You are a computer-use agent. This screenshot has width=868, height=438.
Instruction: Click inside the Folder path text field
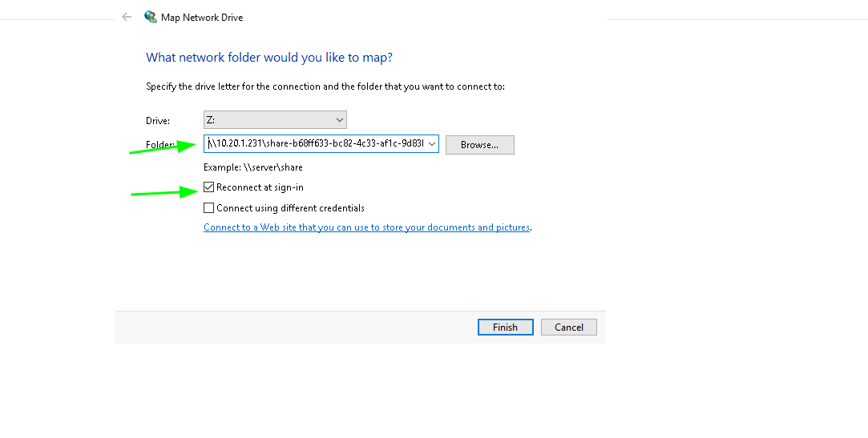point(316,144)
